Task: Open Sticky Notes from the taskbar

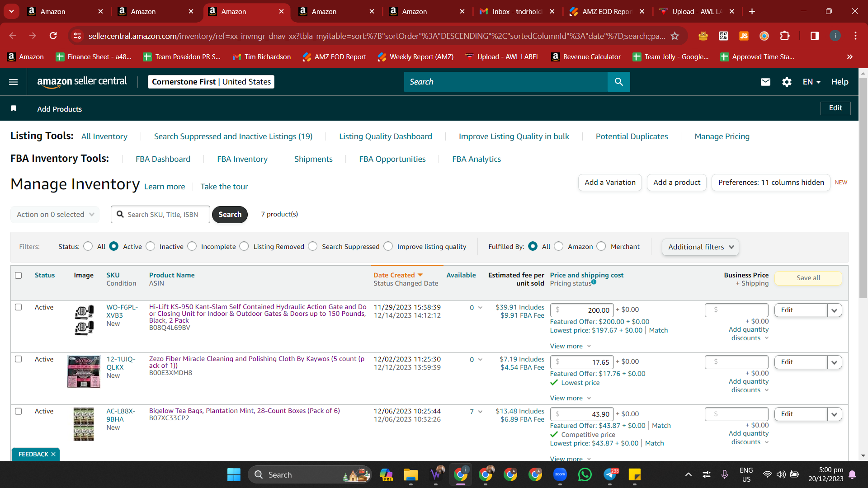Action: [635, 474]
